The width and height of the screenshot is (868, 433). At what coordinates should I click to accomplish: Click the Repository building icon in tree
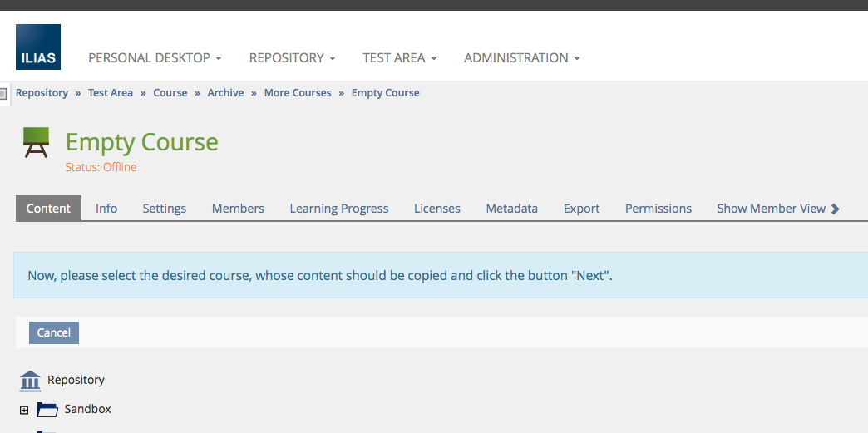coord(30,381)
